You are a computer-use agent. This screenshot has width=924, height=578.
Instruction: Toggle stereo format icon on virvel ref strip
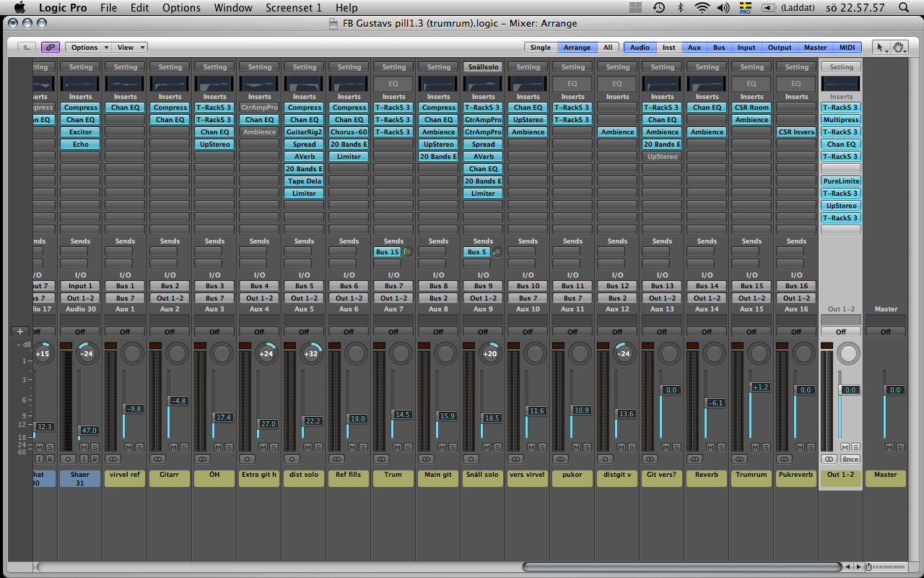point(113,459)
